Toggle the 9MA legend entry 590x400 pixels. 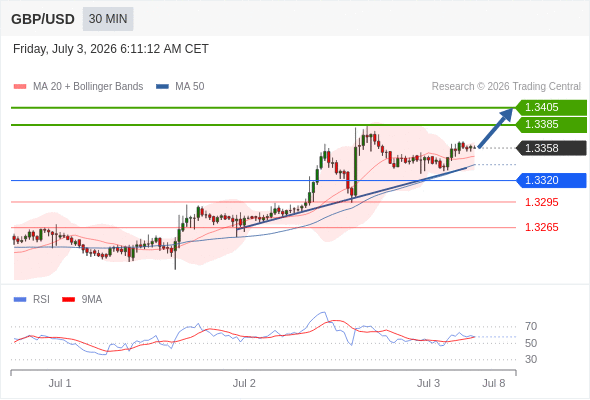click(82, 300)
